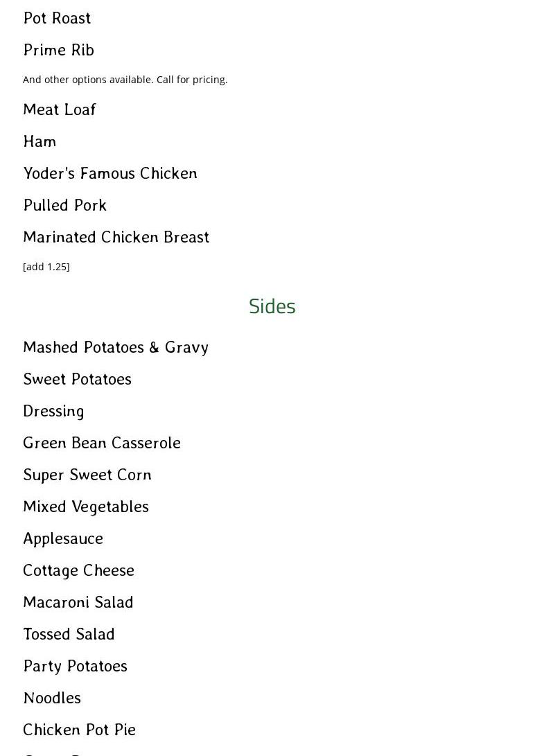This screenshot has width=544, height=756.
Task: Click the Mixed Vegetables item
Action: [x=86, y=507]
